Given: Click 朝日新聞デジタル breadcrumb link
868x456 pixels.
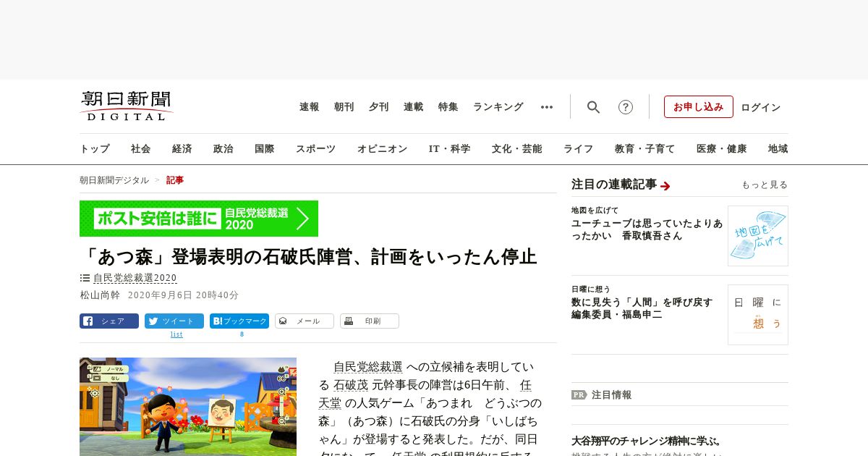Looking at the screenshot, I should (x=114, y=180).
